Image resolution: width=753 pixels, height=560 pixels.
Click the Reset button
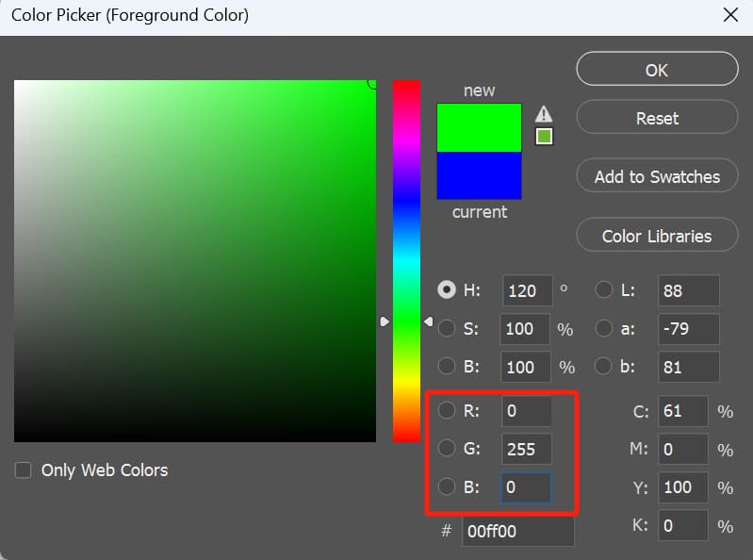[x=657, y=118]
